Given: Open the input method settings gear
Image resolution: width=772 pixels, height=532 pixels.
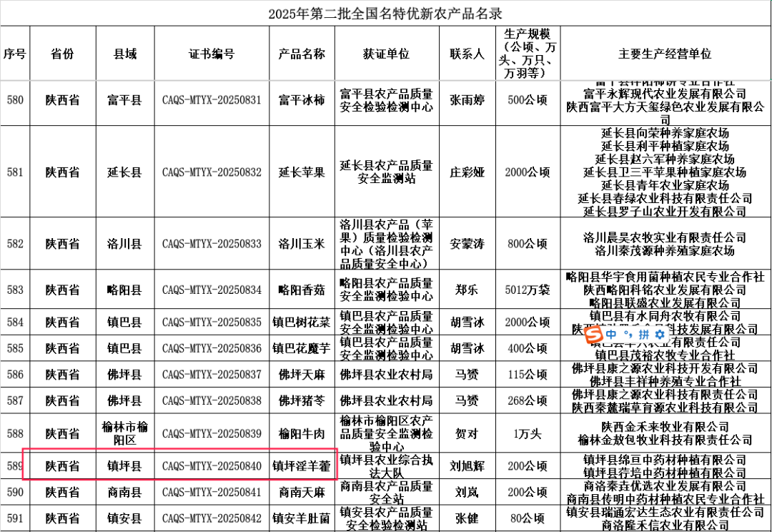Looking at the screenshot, I should pos(660,335).
